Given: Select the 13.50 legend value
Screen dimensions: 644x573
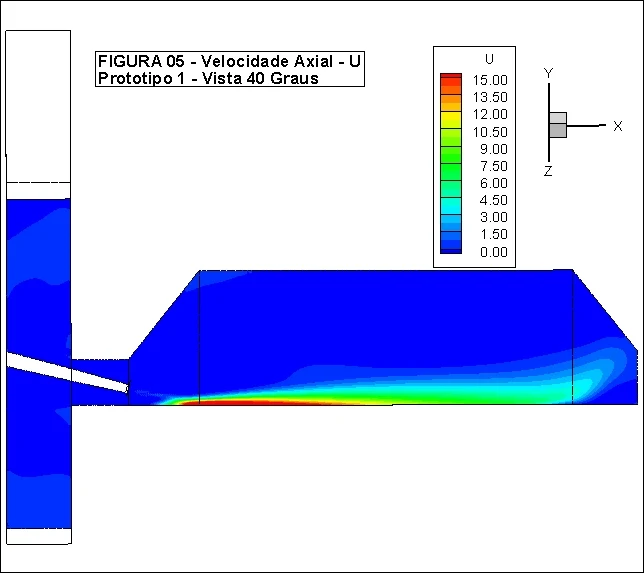Looking at the screenshot, I should tap(490, 97).
